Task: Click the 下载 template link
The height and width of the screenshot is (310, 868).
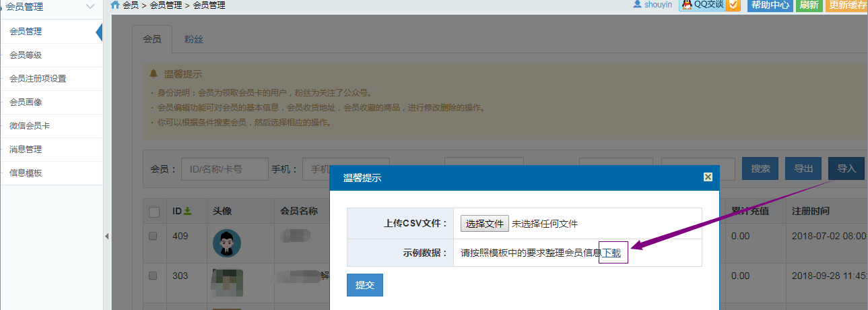Action: (611, 253)
